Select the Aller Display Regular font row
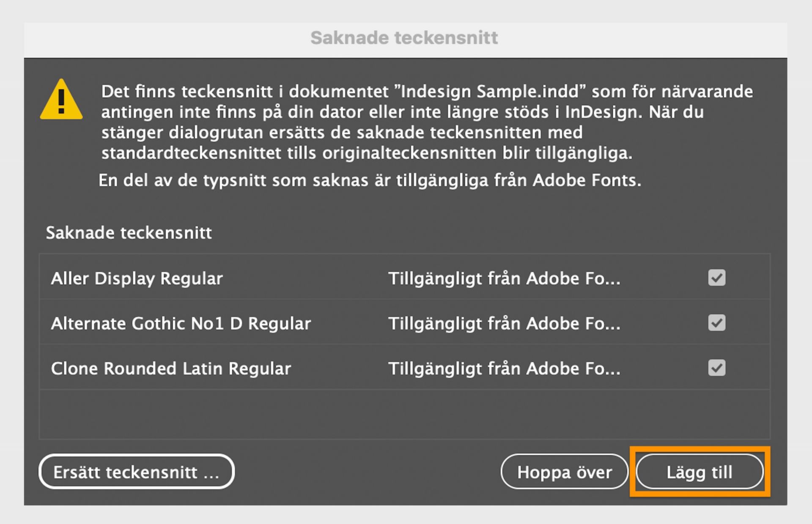 tap(137, 278)
